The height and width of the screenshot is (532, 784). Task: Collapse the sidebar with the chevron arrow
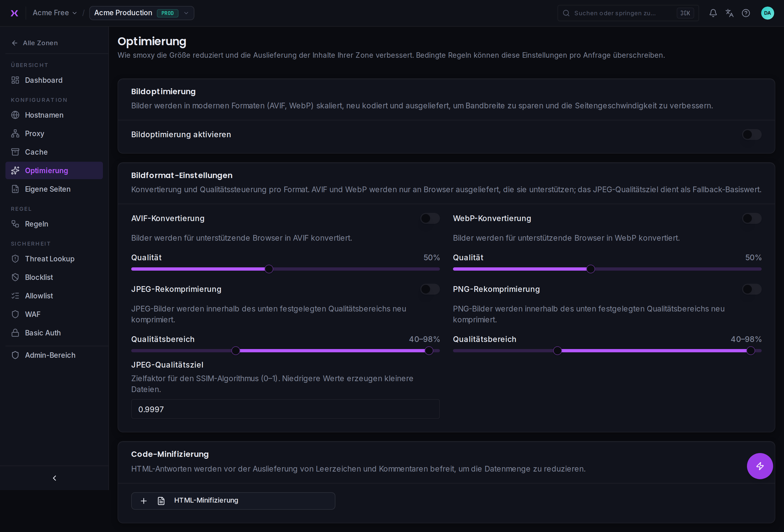[54, 478]
